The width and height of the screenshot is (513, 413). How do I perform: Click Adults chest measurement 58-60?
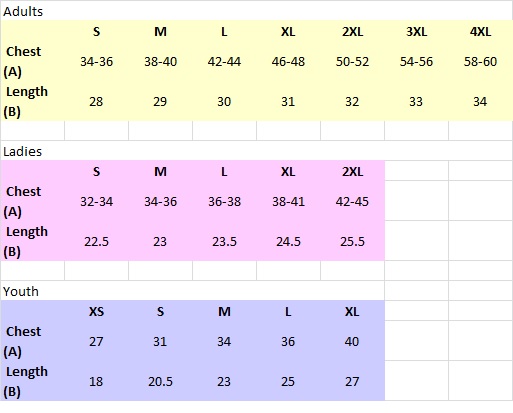480,62
